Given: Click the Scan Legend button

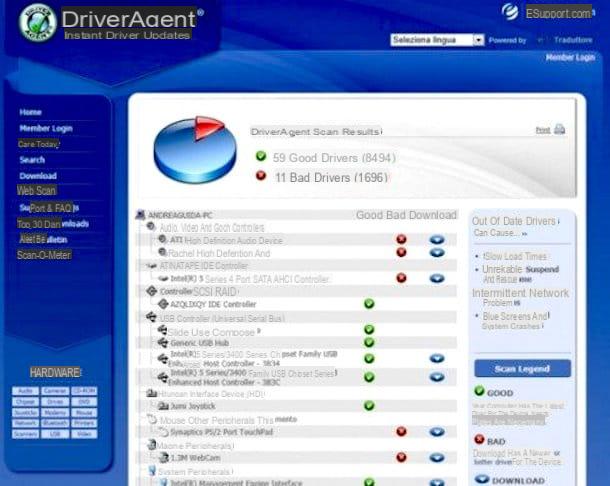Looking at the screenshot, I should pyautogui.click(x=522, y=368).
